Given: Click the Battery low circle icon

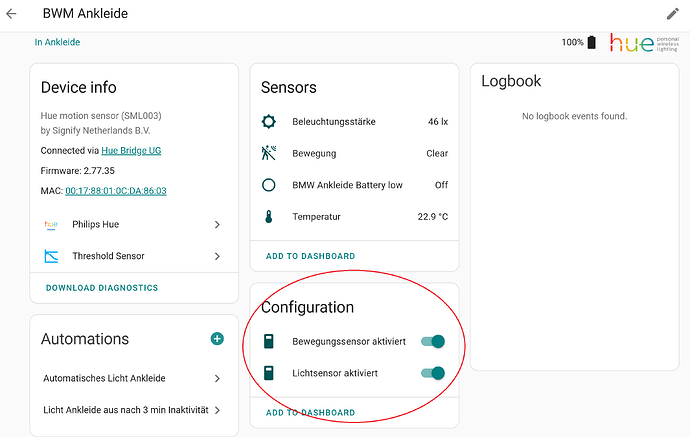Looking at the screenshot, I should (x=268, y=185).
